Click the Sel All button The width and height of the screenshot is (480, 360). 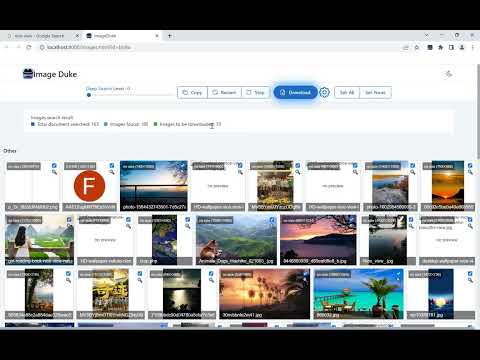click(347, 92)
